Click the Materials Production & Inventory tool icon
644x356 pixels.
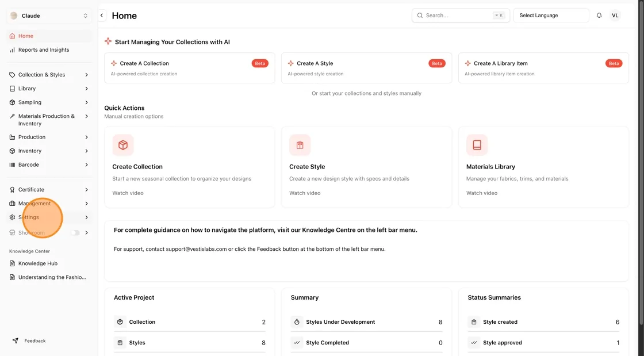click(12, 116)
